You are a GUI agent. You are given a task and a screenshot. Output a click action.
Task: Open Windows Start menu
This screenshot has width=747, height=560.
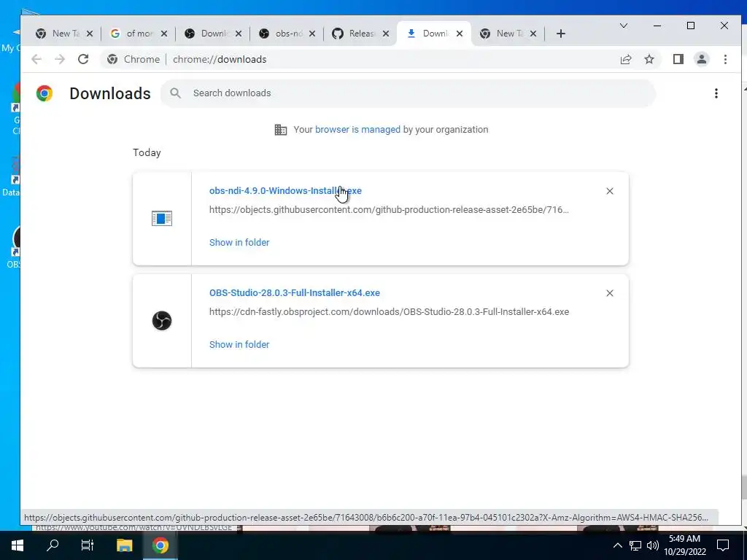click(18, 545)
